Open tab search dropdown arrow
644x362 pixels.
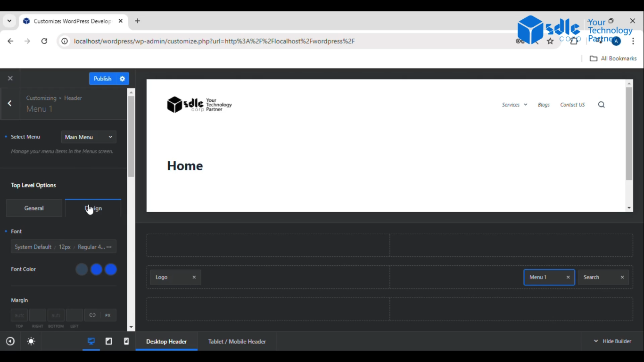tap(9, 21)
